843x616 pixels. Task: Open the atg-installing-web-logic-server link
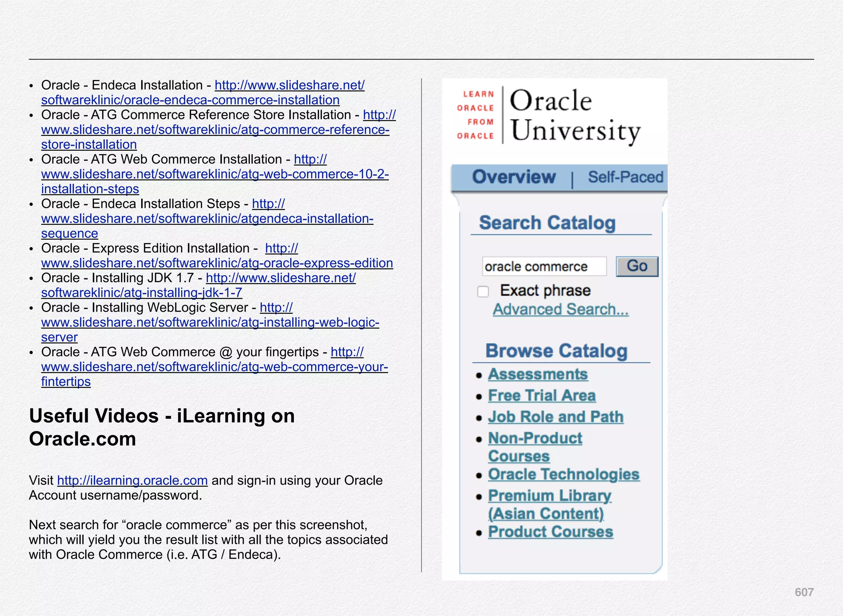tap(210, 322)
